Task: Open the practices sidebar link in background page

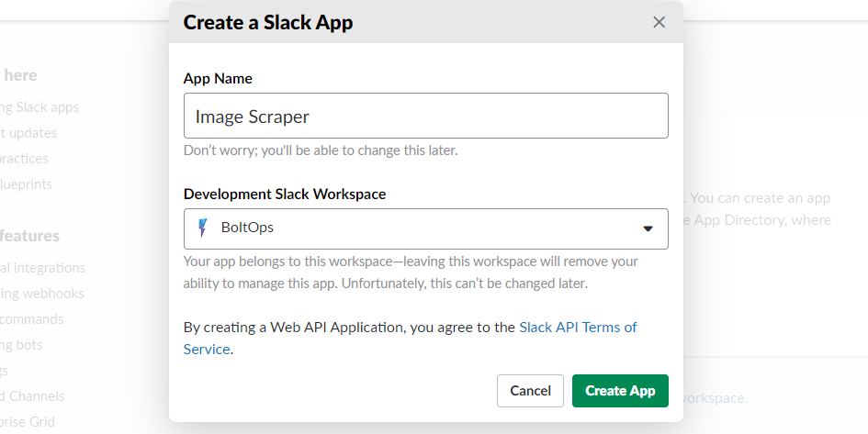Action: coord(24,159)
